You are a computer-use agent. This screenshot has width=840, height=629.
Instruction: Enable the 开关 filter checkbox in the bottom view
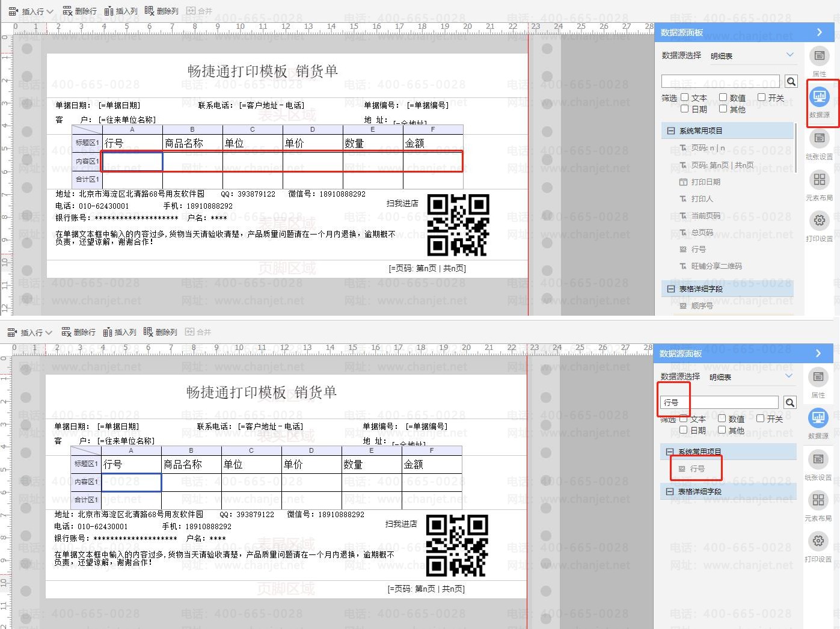[760, 419]
